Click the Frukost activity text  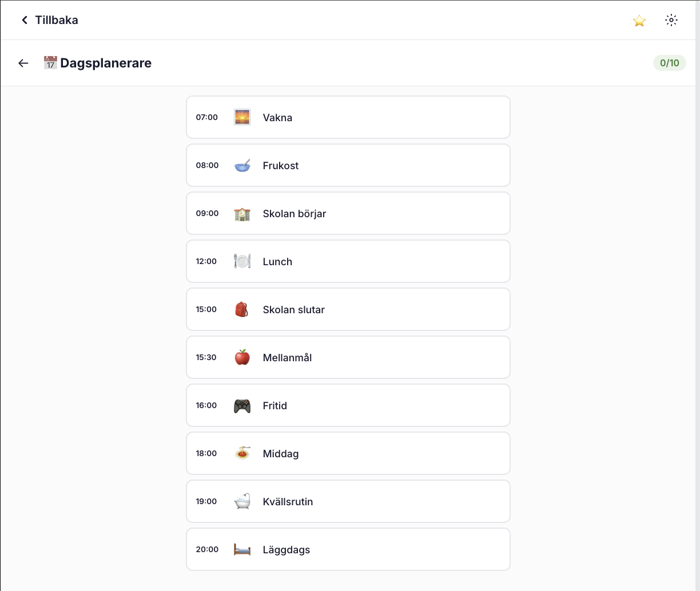pos(280,166)
